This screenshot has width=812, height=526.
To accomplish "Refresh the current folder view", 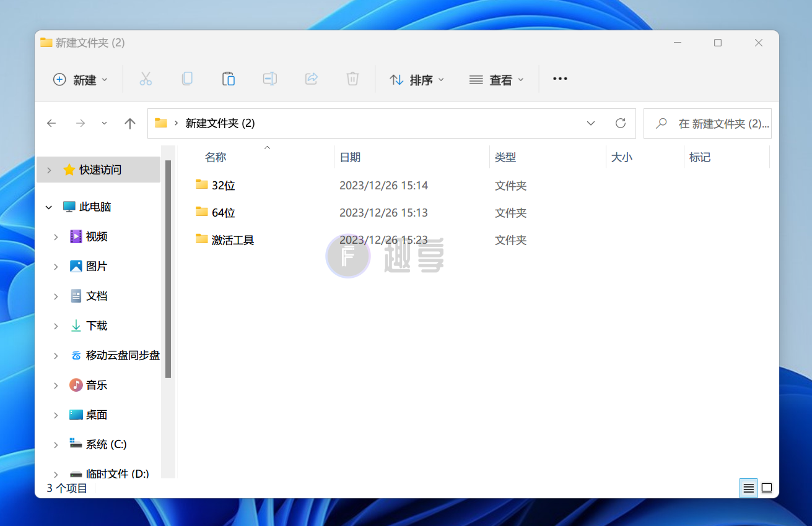I will [x=621, y=123].
